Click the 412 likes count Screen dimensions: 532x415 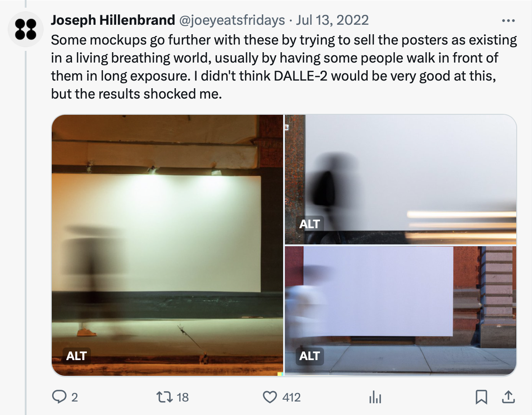pyautogui.click(x=292, y=397)
